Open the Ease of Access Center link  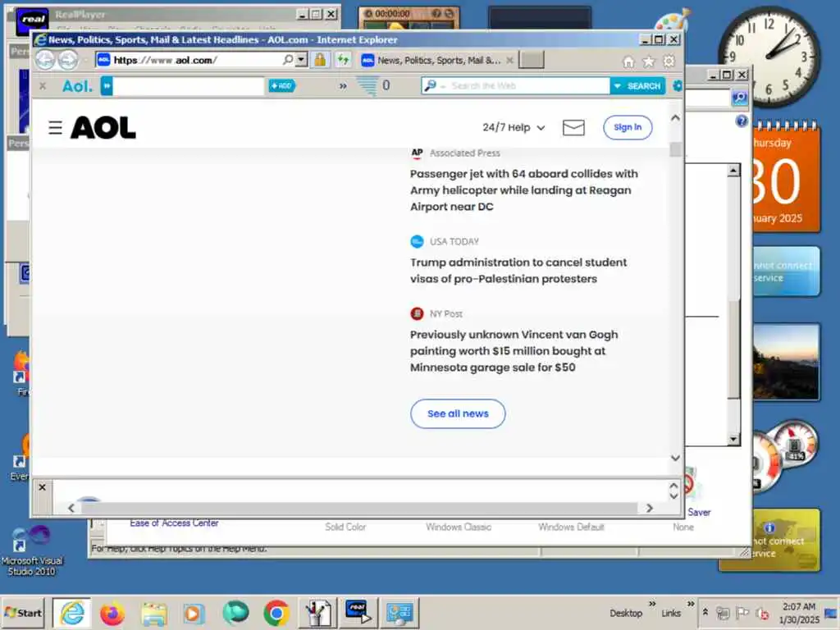tap(174, 523)
